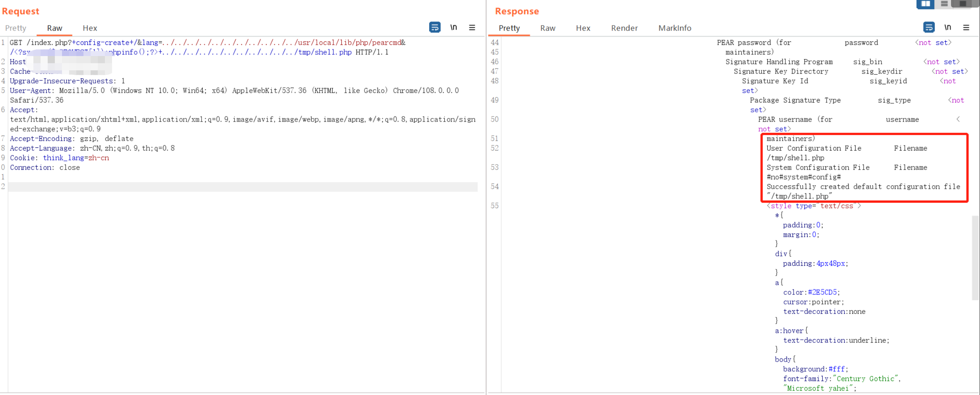
Task: Switch to top-bottom stacked layout view
Action: click(944, 4)
